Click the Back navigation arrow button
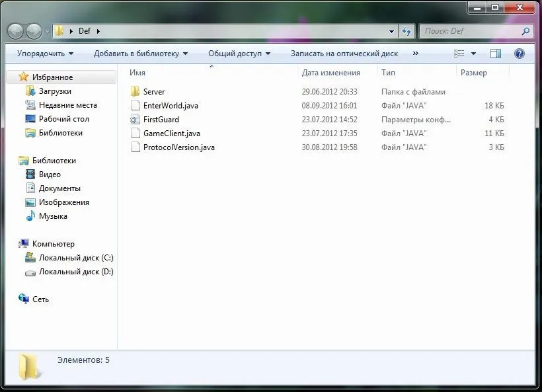The height and width of the screenshot is (392, 542). [16, 32]
